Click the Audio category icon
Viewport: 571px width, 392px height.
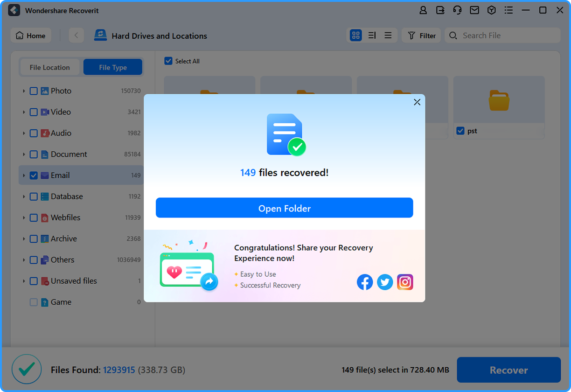click(x=45, y=133)
